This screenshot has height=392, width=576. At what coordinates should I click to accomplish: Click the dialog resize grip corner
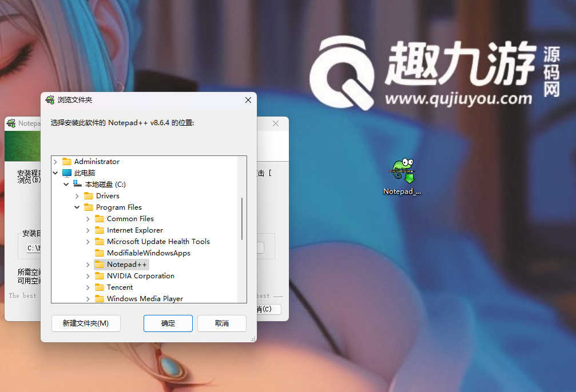[253, 339]
